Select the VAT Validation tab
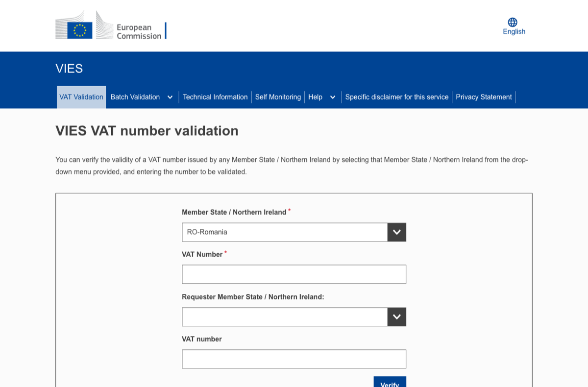Screen dimensions: 588x387 [81, 97]
